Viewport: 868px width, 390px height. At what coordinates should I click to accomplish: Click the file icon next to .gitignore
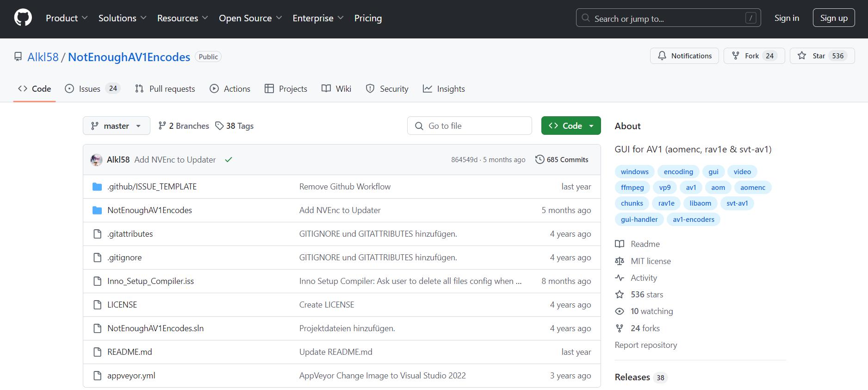click(x=97, y=258)
